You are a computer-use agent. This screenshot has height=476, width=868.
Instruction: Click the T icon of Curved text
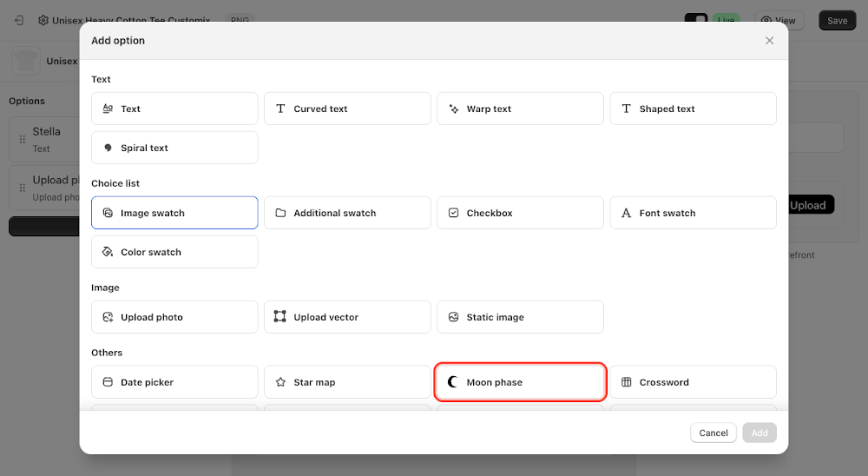[x=280, y=109]
